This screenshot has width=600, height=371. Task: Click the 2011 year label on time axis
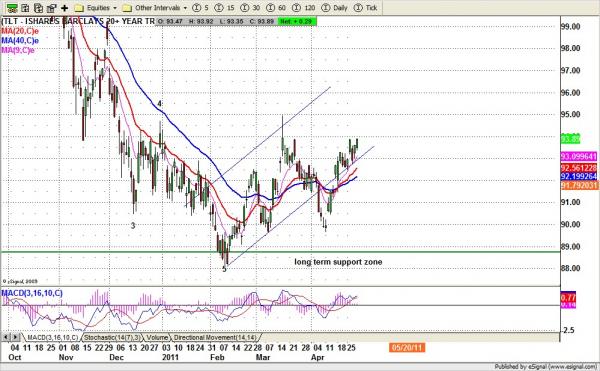click(171, 357)
